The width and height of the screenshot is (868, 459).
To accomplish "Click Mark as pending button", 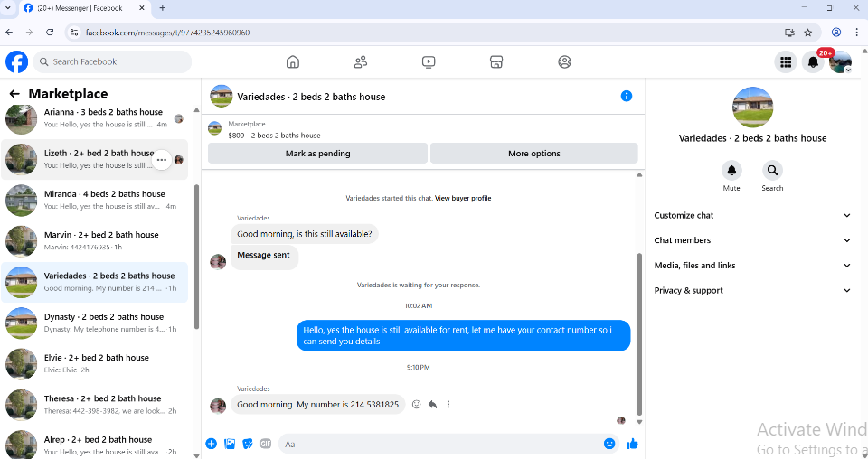I will (317, 154).
